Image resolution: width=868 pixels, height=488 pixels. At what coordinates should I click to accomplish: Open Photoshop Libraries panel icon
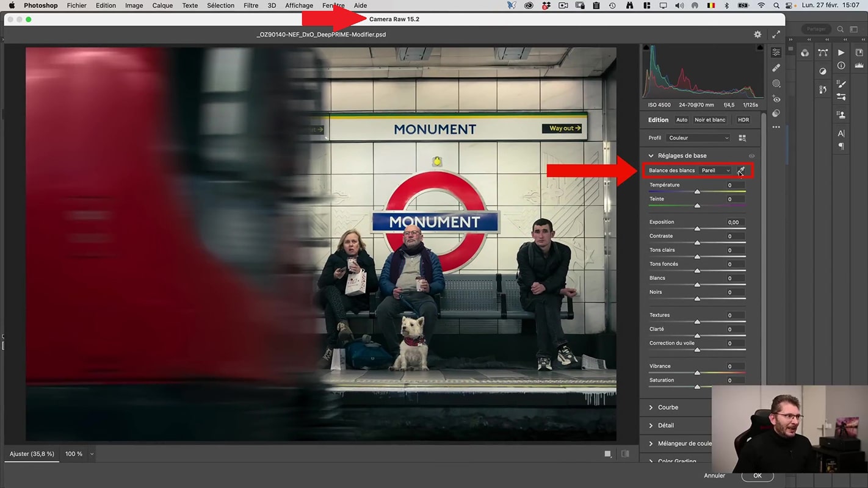[859, 53]
